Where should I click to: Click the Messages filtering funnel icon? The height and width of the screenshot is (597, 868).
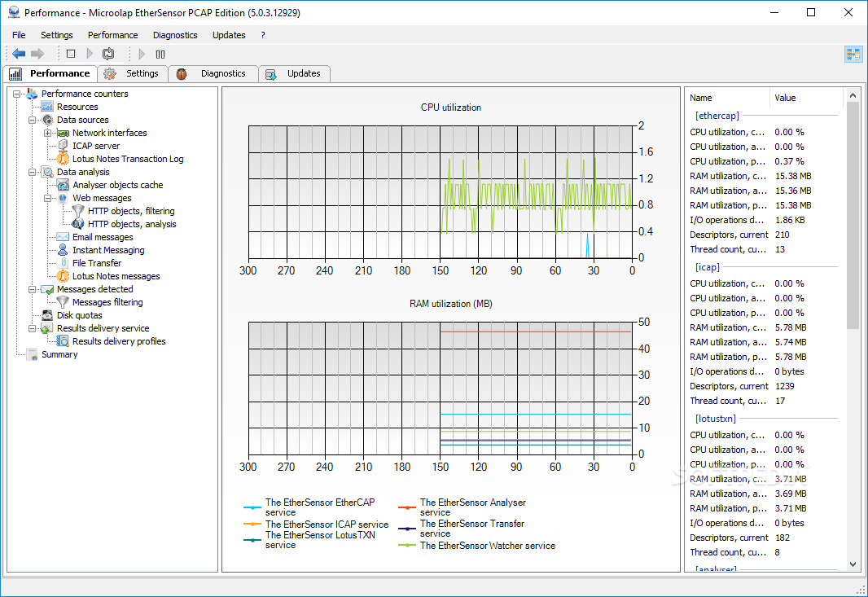tap(64, 302)
